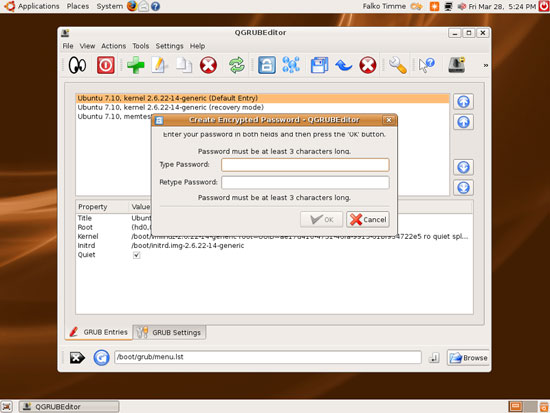
Task: Select the Default Entry kernel row
Action: (x=262, y=98)
